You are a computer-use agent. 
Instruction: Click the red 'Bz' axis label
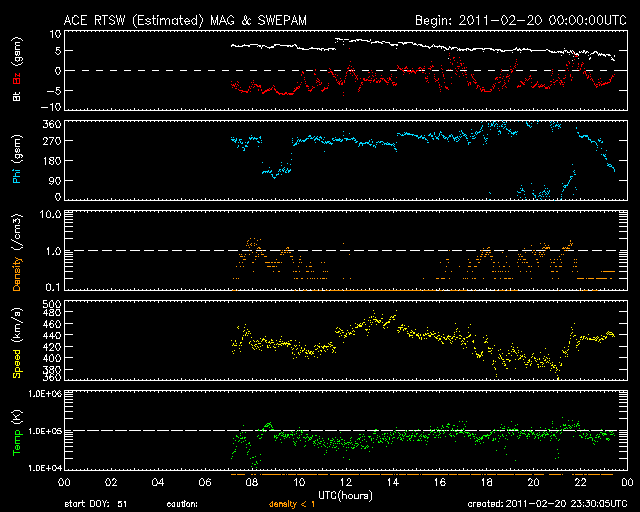click(17, 78)
